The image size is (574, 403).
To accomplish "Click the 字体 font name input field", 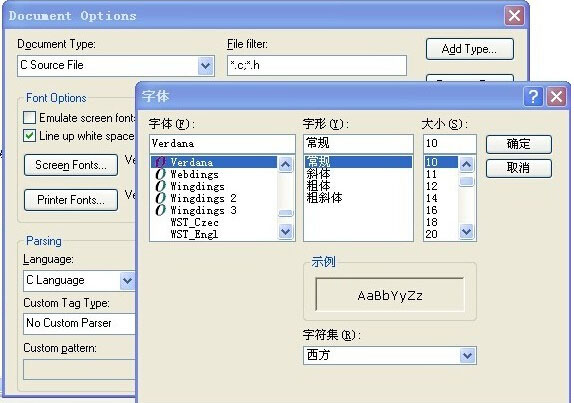I will coord(222,143).
